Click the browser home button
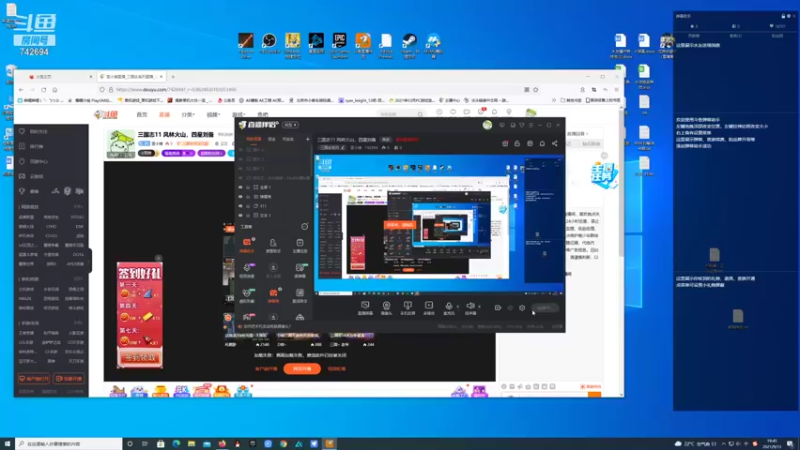The image size is (800, 450). (55, 90)
